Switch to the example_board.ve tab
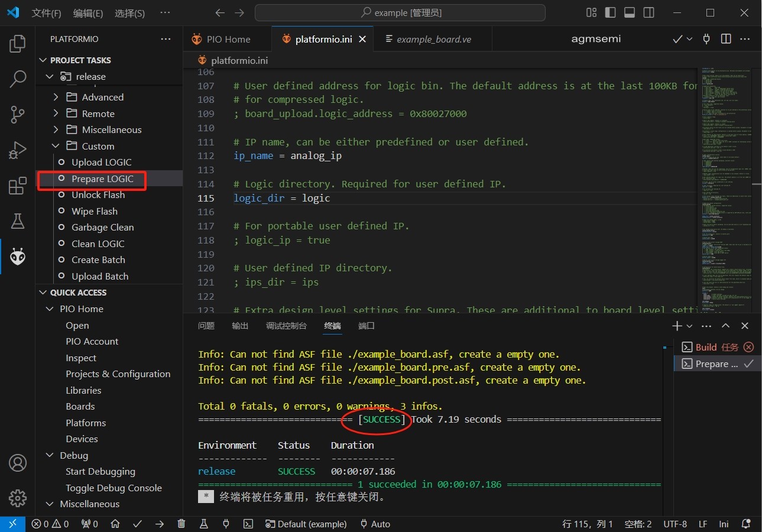Screen dimensions: 762x532 (434, 39)
